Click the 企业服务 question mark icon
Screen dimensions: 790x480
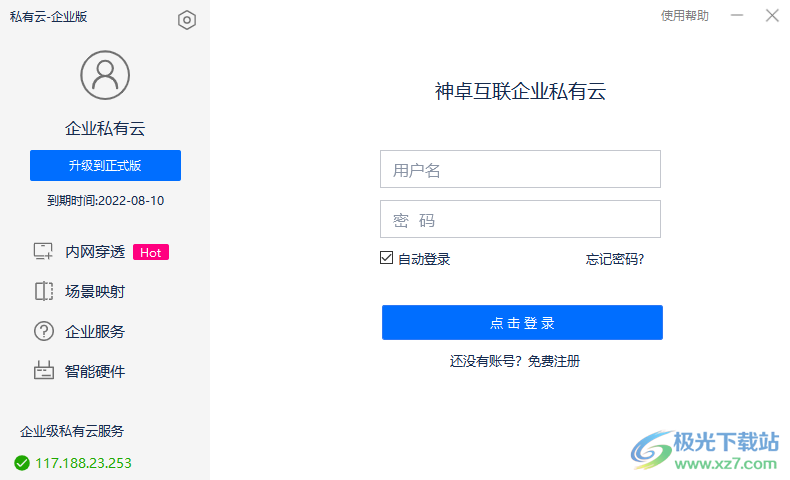pos(44,331)
